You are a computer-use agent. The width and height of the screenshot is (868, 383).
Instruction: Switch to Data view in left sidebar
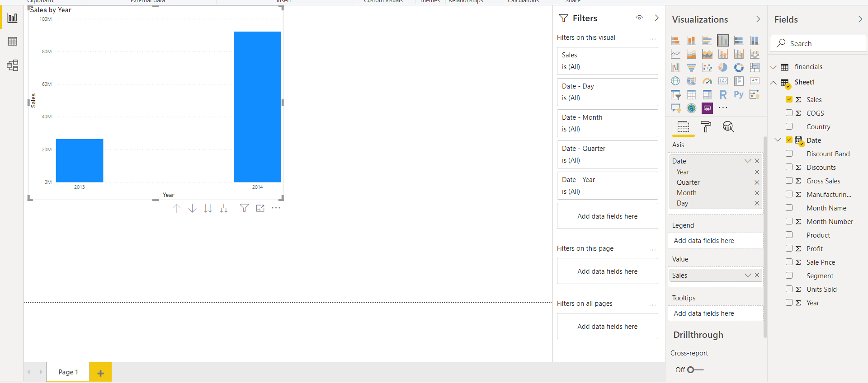tap(12, 42)
